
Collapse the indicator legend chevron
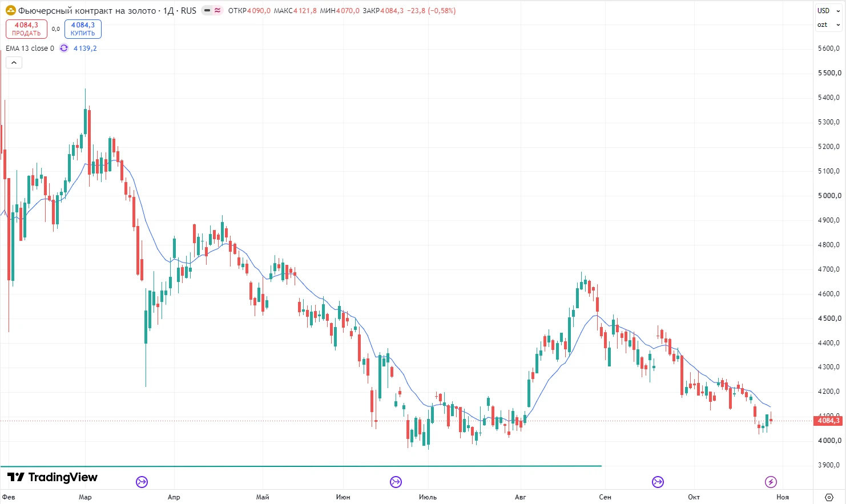click(x=14, y=63)
